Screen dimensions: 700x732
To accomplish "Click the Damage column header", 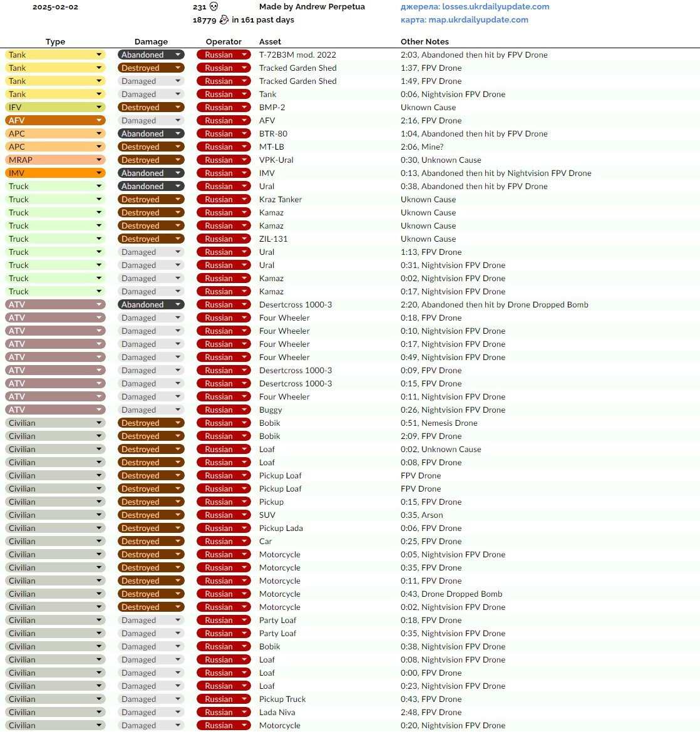I will [151, 41].
